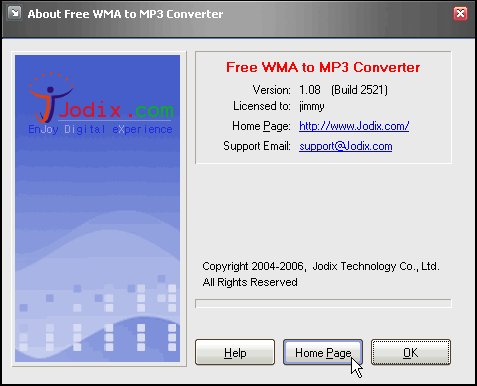The width and height of the screenshot is (477, 386).
Task: Open Help with the Help button
Action: (235, 352)
